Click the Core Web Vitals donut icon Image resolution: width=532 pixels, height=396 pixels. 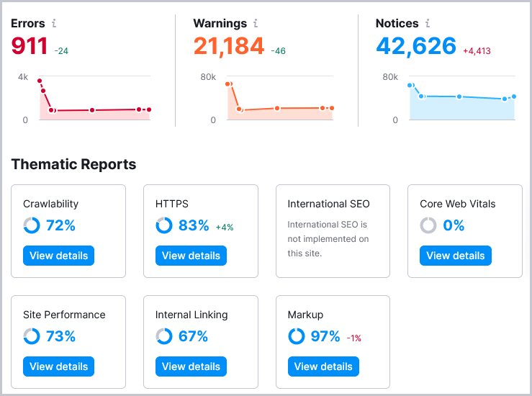tap(428, 225)
